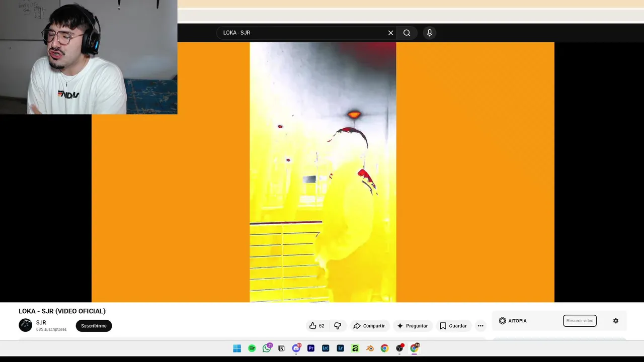Like the video with thumbs up
This screenshot has width=644, height=362.
pyautogui.click(x=316, y=326)
